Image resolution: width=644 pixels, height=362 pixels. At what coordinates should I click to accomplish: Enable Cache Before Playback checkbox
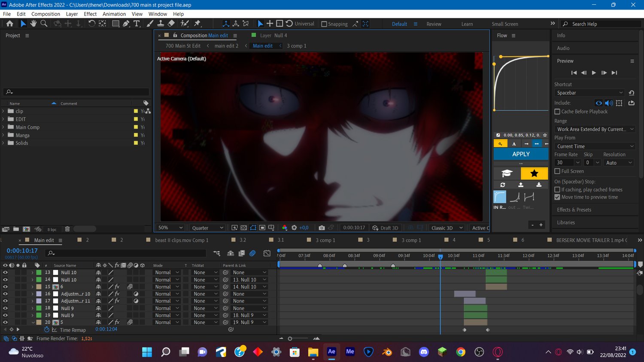tap(557, 112)
